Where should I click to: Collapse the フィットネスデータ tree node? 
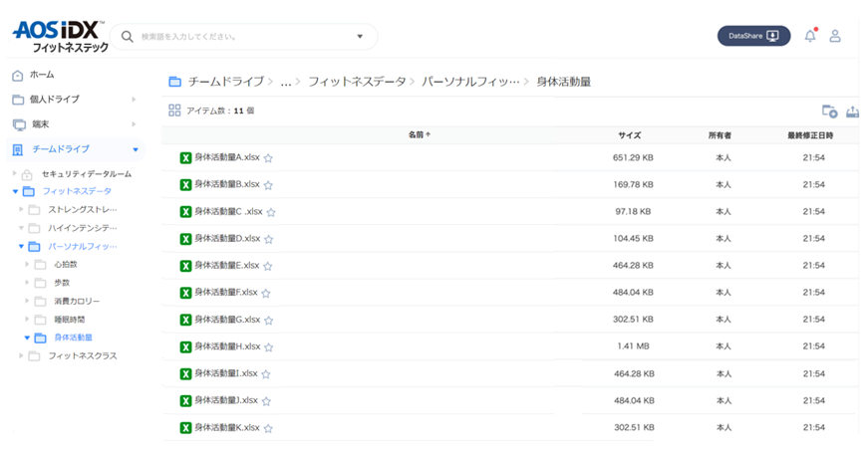point(16,191)
